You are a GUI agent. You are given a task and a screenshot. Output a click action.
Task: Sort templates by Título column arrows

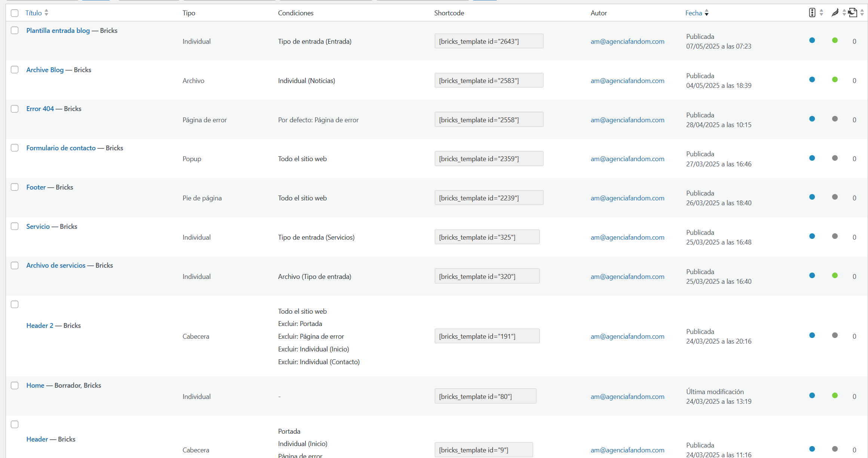(46, 13)
